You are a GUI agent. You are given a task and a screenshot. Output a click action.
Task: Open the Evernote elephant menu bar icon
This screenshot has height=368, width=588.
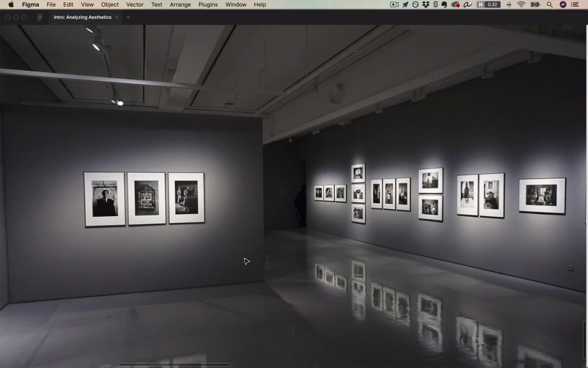tap(445, 5)
